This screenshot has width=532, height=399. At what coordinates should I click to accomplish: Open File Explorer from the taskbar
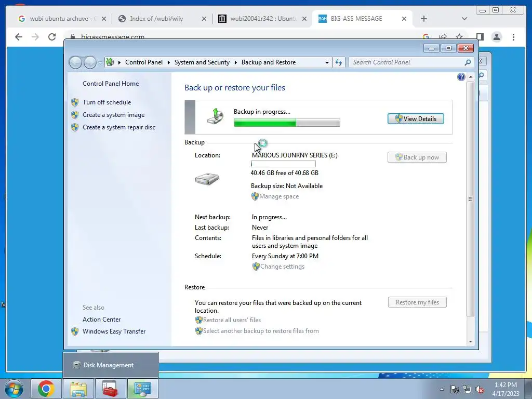point(78,389)
